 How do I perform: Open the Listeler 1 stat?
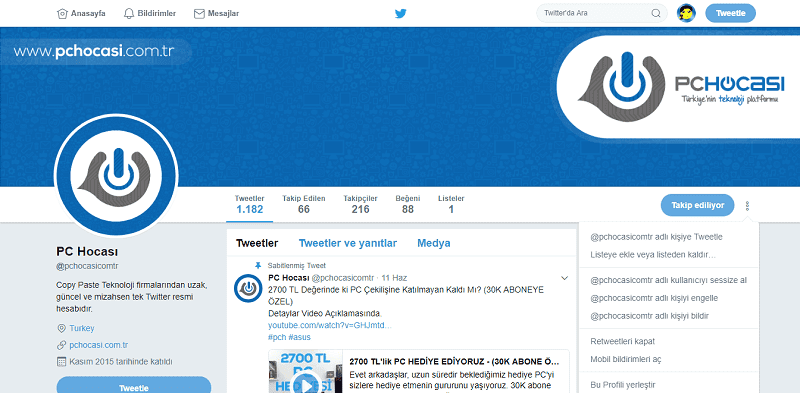click(x=451, y=204)
